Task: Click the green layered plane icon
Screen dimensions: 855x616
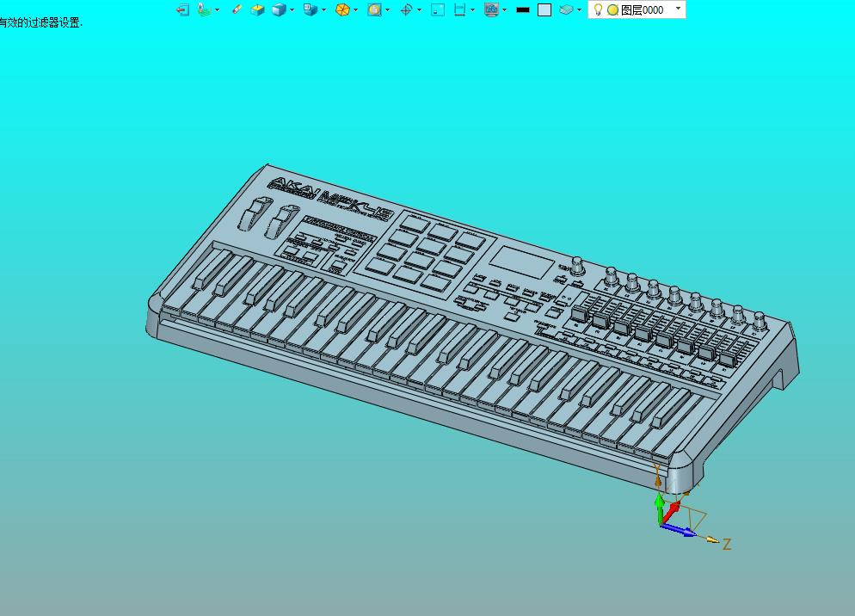Action: pyautogui.click(x=567, y=9)
